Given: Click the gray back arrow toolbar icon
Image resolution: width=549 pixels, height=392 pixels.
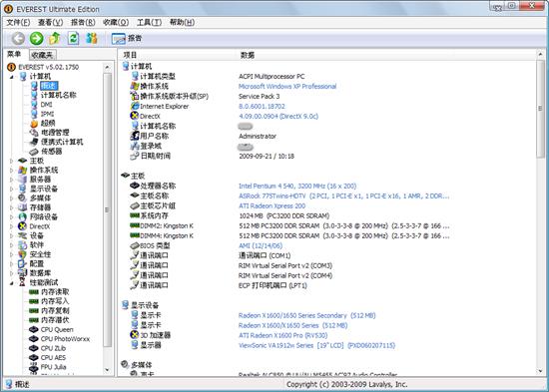Looking at the screenshot, I should point(18,38).
